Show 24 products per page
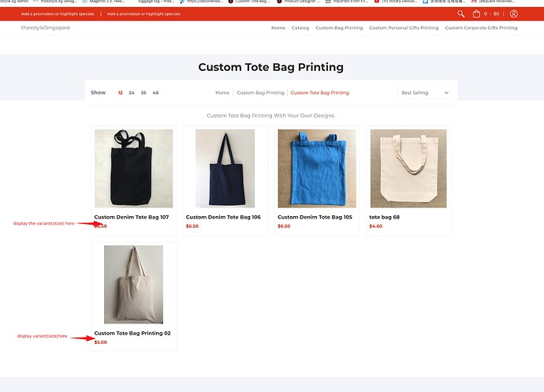 point(132,93)
